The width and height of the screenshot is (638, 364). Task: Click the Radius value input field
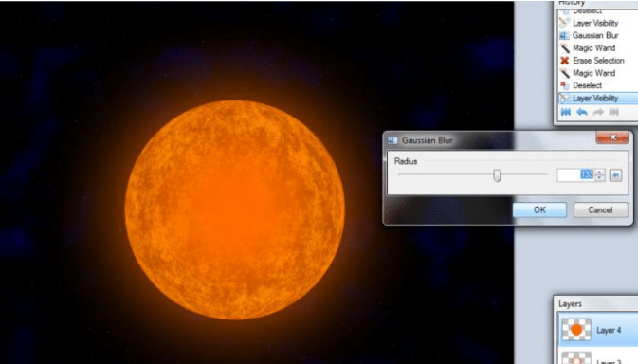coord(575,174)
